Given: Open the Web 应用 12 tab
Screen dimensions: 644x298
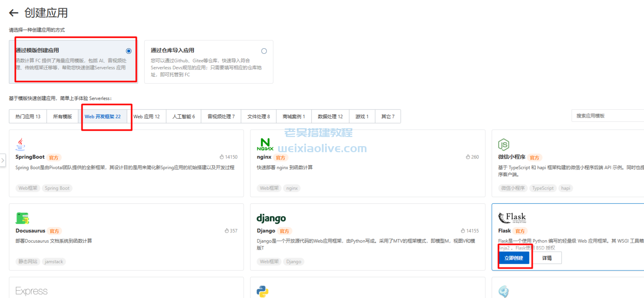Looking at the screenshot, I should [146, 116].
